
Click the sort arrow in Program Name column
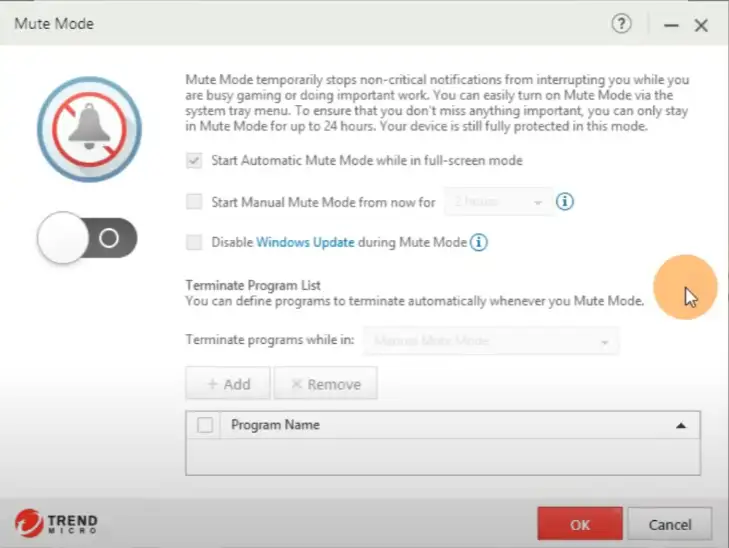coord(681,425)
